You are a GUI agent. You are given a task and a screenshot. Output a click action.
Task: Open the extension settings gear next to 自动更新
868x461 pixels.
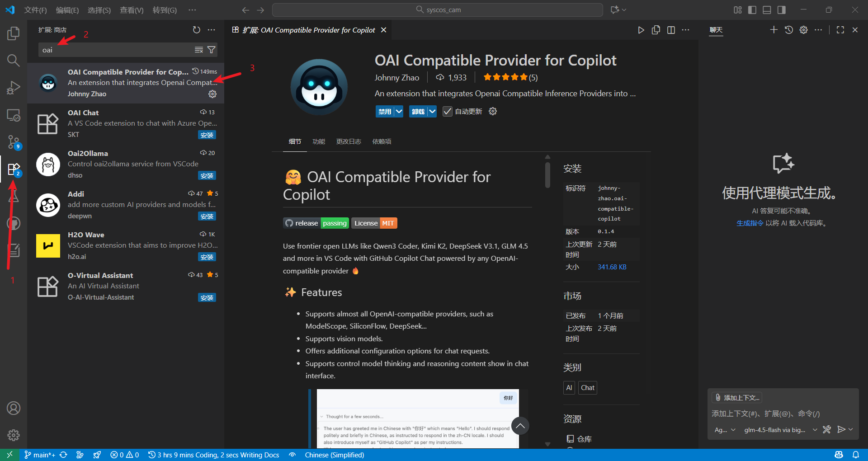[x=493, y=111]
